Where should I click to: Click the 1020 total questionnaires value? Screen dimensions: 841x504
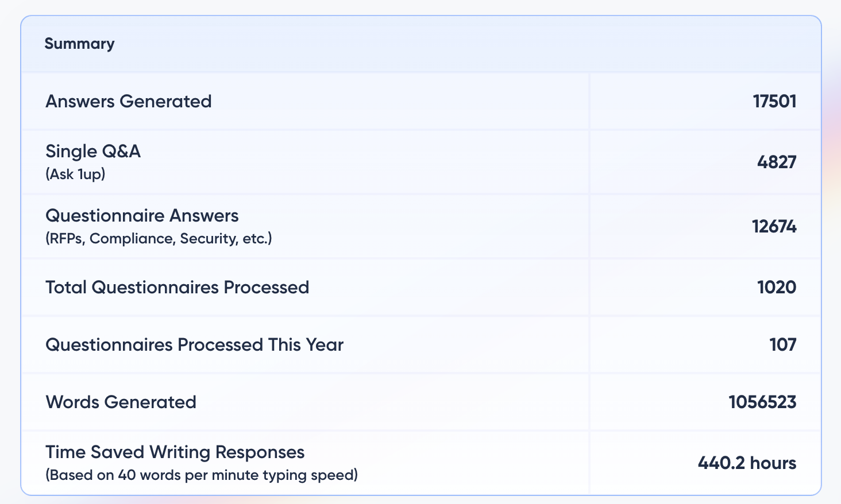[x=777, y=287]
